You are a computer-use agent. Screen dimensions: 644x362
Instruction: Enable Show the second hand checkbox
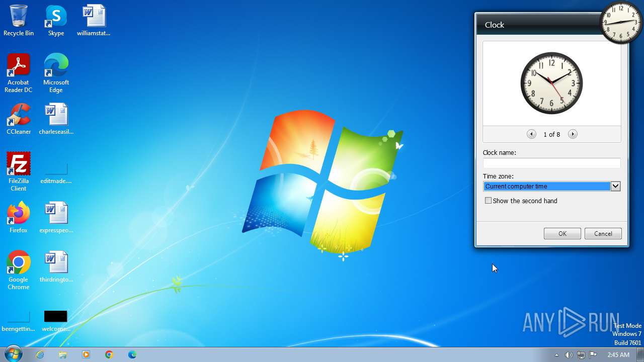(x=488, y=201)
